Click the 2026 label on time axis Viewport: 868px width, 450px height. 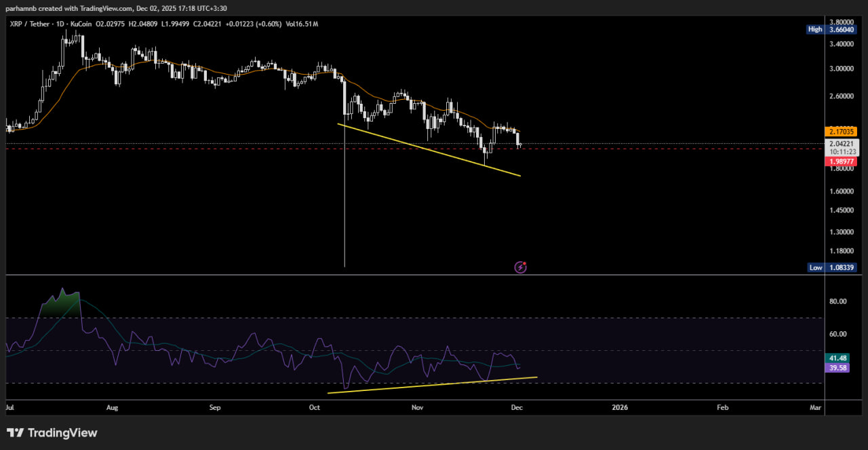click(619, 407)
